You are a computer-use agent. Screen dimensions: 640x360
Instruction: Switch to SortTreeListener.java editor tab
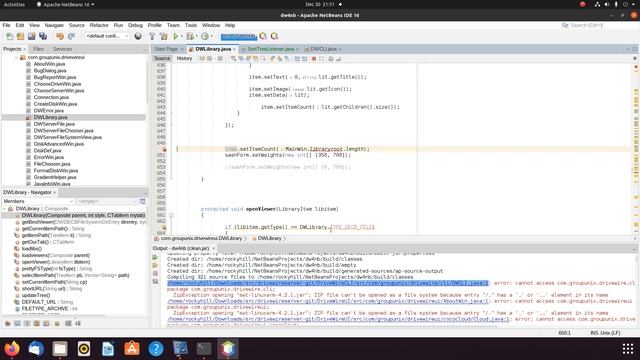pos(271,49)
